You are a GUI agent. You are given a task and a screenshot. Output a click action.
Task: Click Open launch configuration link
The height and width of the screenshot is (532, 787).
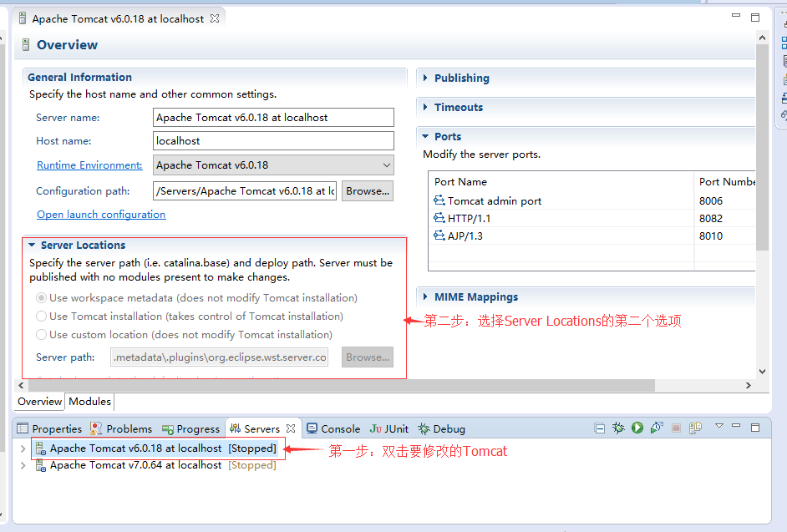coord(101,215)
